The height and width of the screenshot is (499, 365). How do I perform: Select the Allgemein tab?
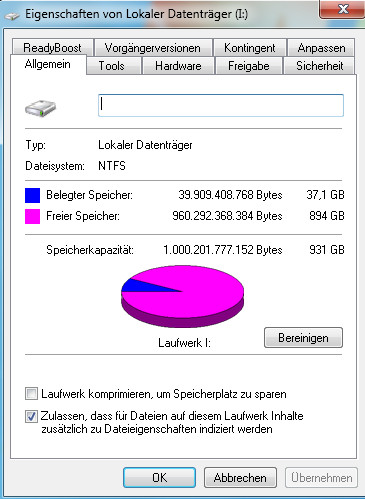click(x=48, y=64)
